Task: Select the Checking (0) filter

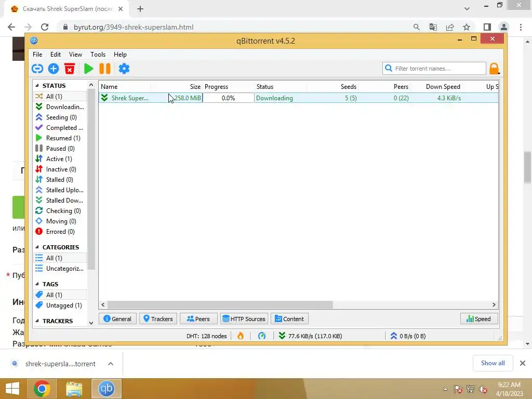Action: (x=60, y=211)
